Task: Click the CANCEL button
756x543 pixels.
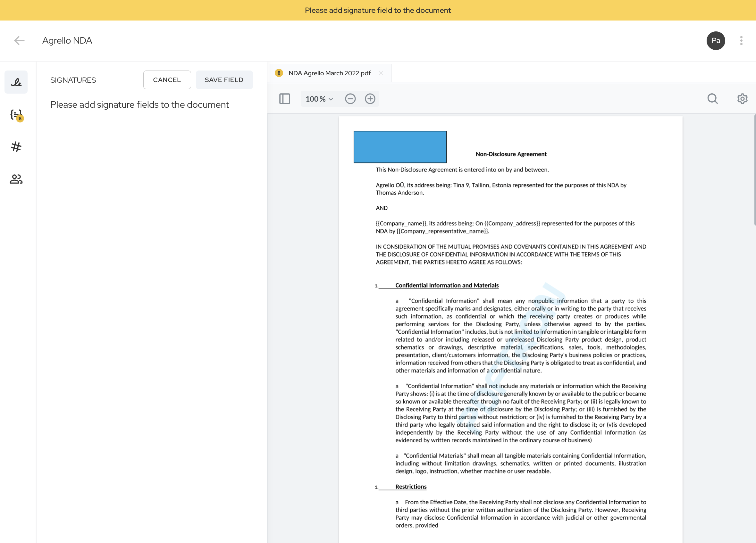Action: [x=167, y=80]
